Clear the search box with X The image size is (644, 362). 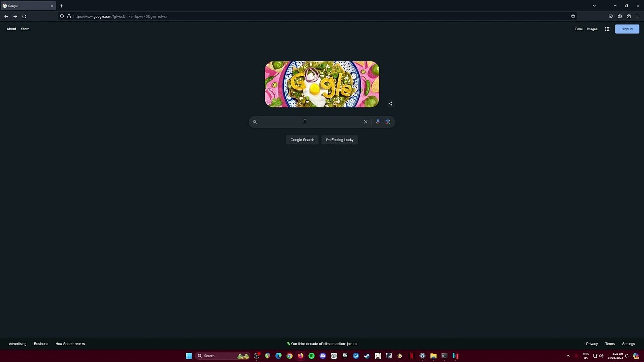pos(366,121)
